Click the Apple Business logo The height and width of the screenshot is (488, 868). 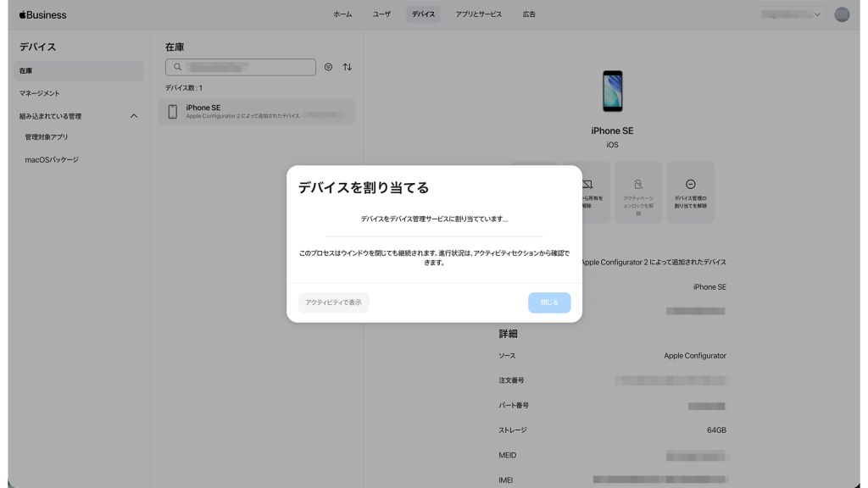(x=42, y=14)
